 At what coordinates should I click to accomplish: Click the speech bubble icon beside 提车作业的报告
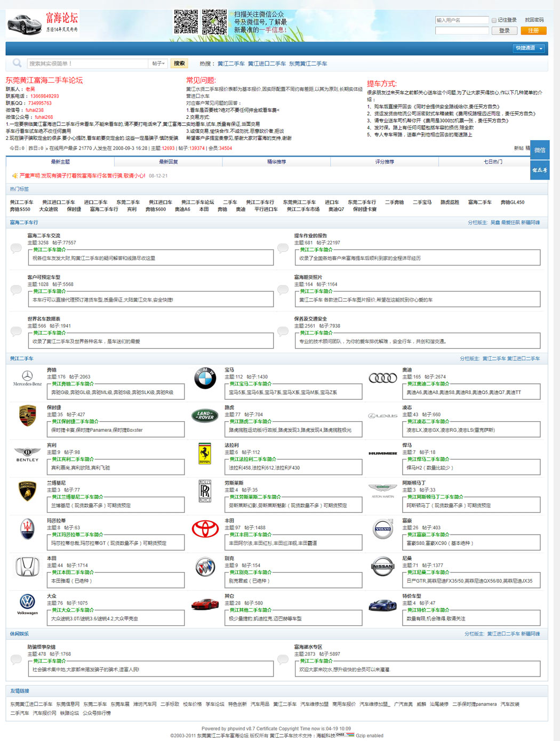(283, 248)
